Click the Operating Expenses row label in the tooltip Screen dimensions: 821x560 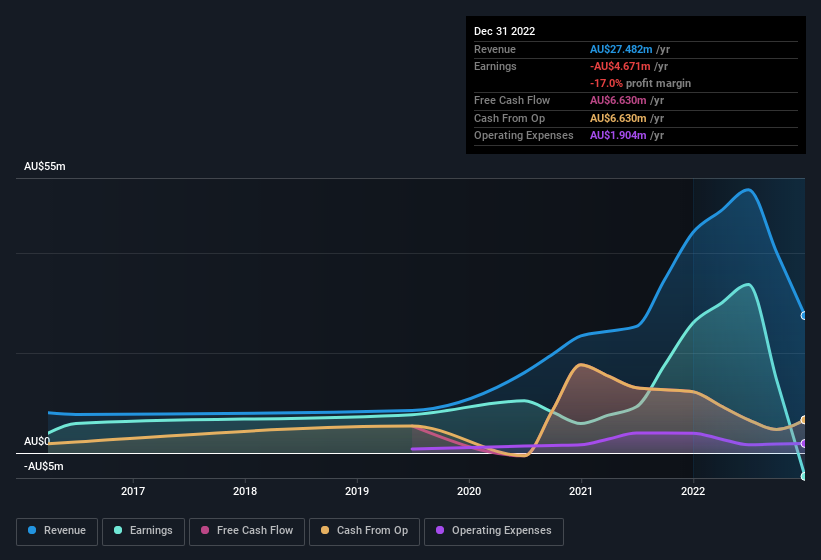[x=524, y=136]
